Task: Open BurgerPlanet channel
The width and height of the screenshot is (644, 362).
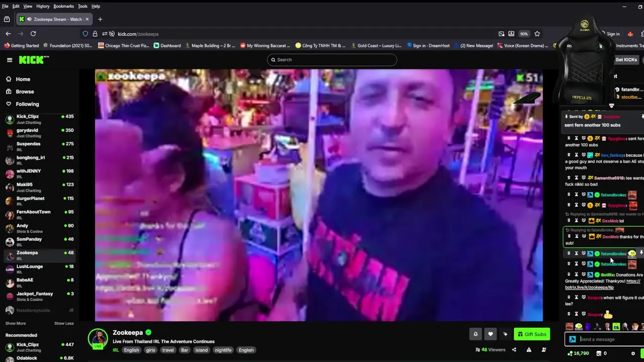Action: 39,201
